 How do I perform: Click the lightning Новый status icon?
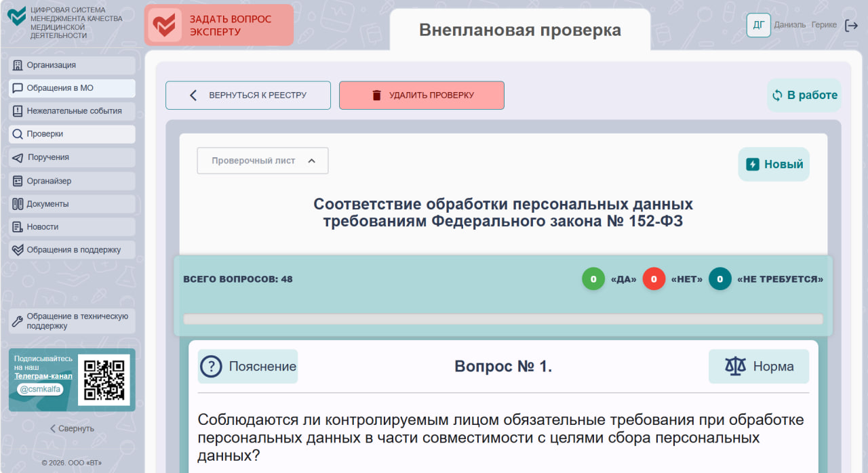[752, 164]
